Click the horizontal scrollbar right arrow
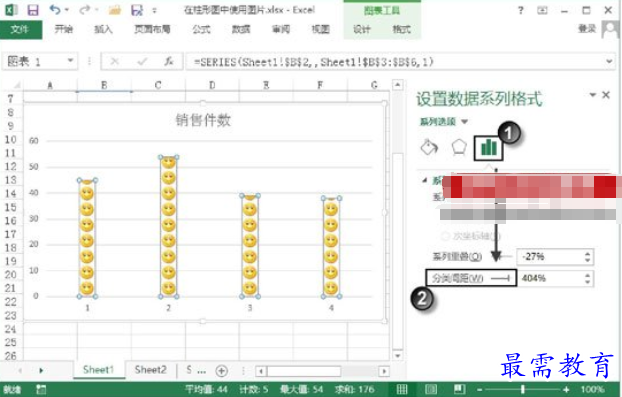 [x=384, y=371]
